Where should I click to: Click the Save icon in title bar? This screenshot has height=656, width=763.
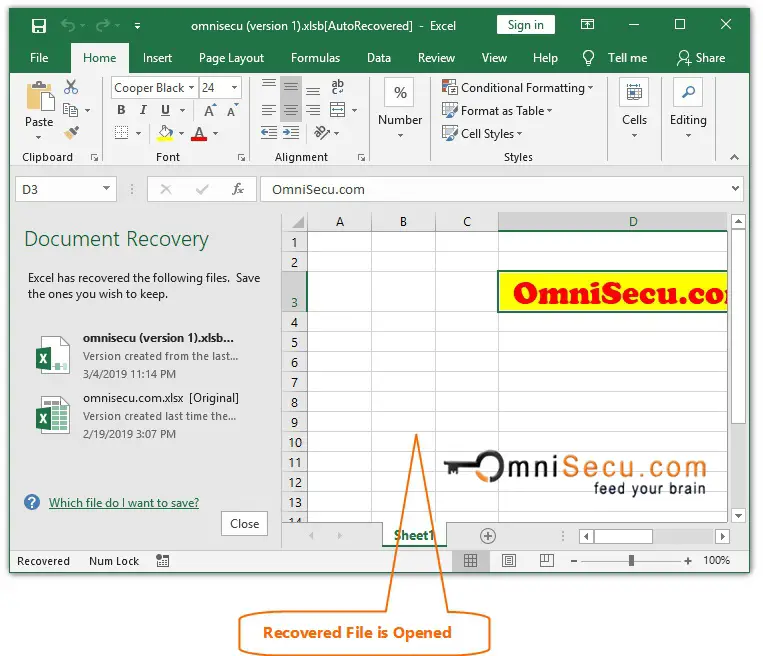point(38,26)
